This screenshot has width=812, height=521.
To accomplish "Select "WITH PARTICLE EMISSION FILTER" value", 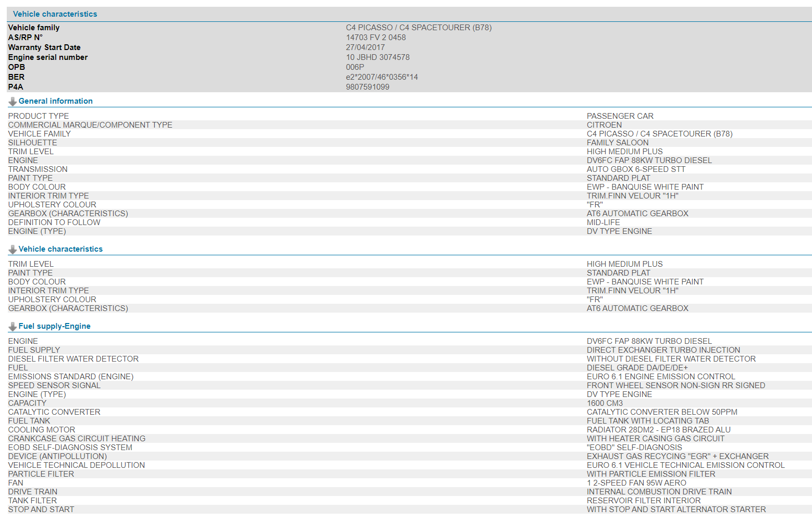I will pos(651,474).
